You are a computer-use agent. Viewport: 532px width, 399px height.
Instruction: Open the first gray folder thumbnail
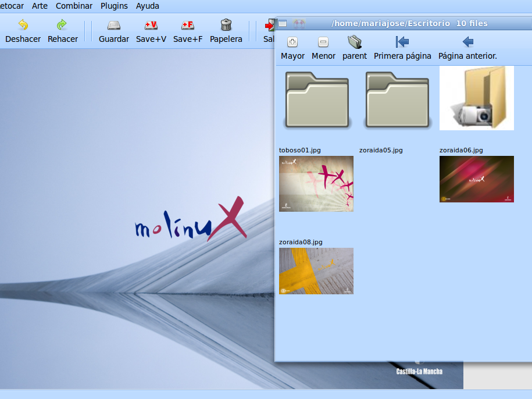tap(317, 100)
